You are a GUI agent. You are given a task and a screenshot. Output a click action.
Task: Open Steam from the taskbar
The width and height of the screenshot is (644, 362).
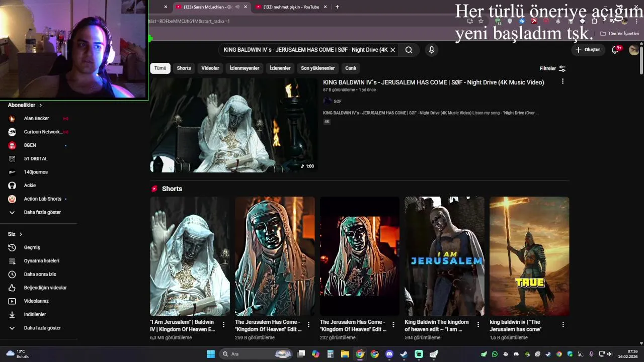[404, 354]
